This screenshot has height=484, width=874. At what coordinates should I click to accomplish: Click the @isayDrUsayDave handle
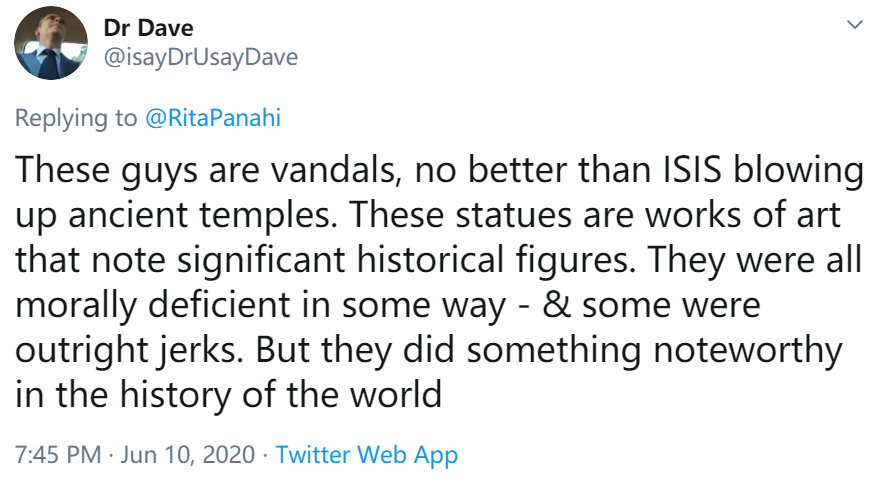click(200, 57)
